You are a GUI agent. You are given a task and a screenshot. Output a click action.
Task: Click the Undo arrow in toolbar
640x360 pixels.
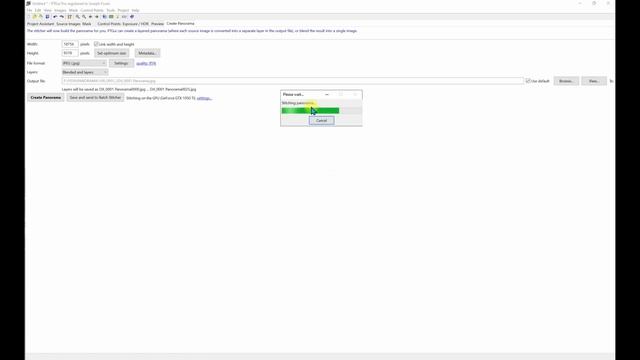pos(55,17)
